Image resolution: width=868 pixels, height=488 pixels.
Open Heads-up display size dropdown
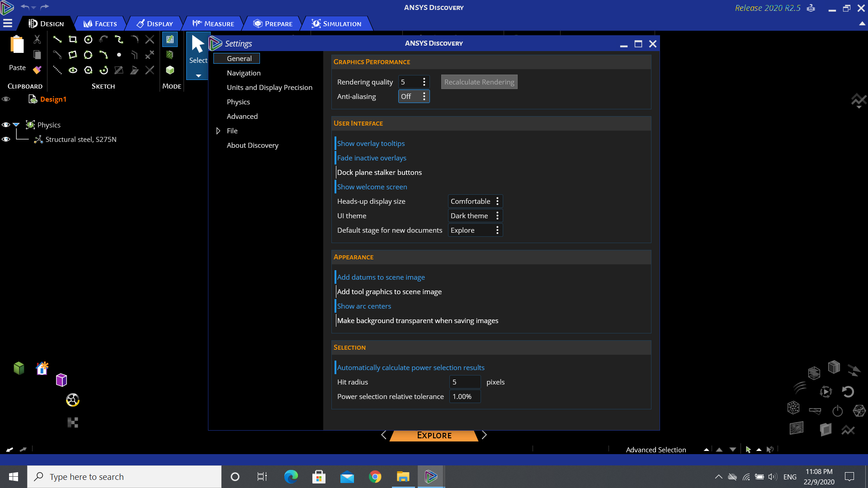point(475,201)
